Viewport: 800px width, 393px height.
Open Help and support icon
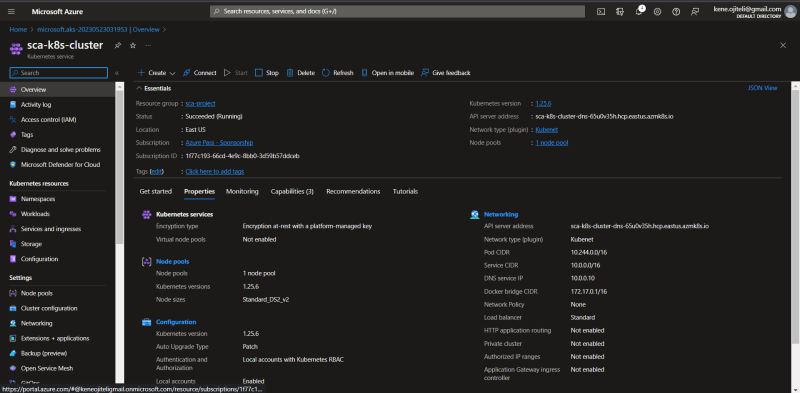(676, 12)
